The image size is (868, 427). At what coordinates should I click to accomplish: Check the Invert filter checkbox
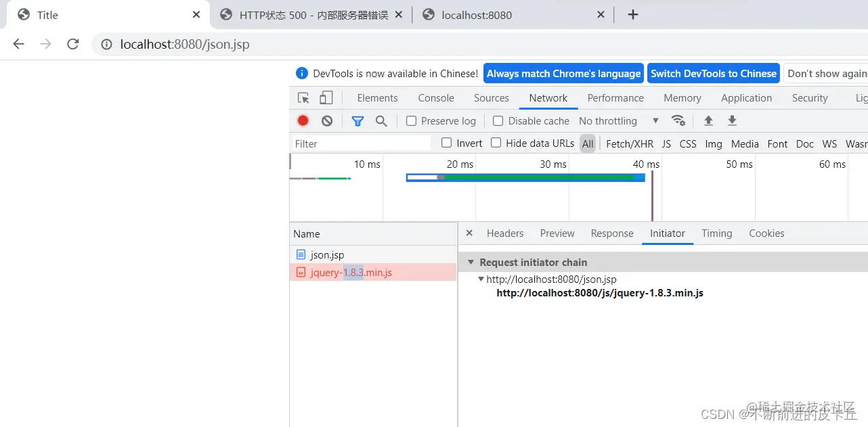coord(446,143)
